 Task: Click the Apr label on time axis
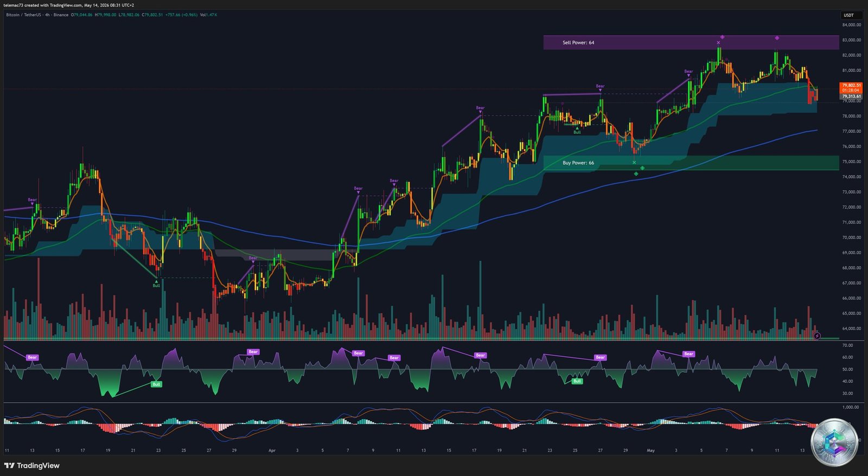pyautogui.click(x=272, y=451)
